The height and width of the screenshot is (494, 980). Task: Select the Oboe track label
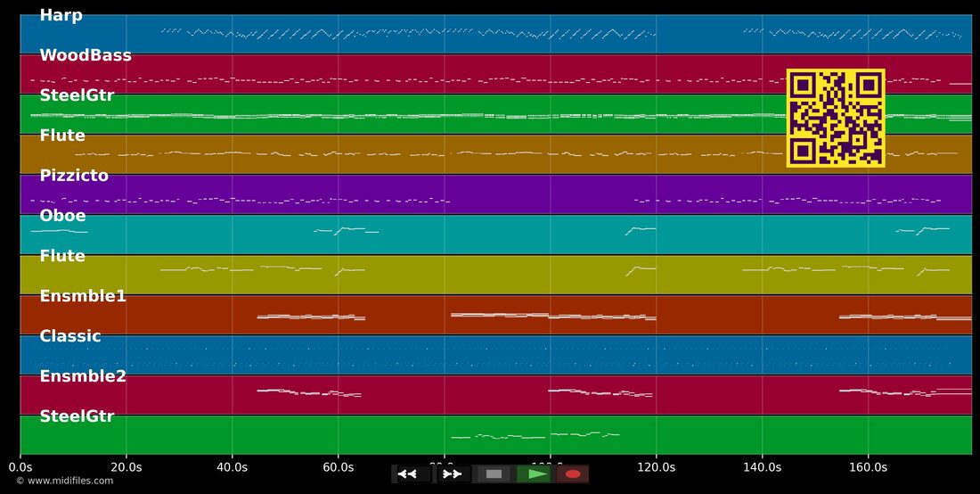(x=62, y=215)
